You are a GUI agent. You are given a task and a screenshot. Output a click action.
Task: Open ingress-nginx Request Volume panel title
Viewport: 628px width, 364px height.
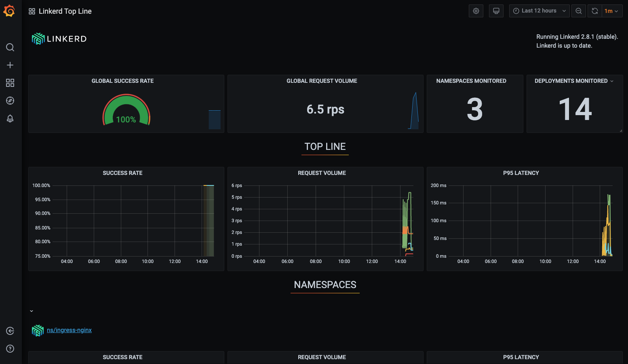(x=322, y=357)
